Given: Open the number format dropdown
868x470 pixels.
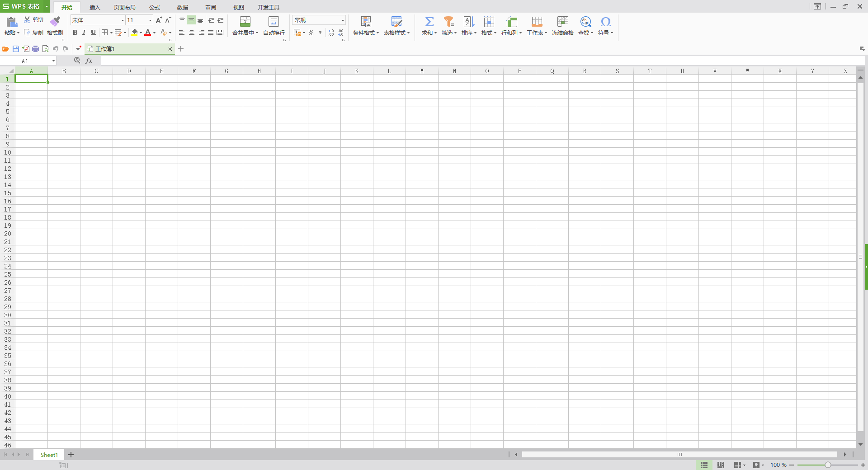Looking at the screenshot, I should 343,20.
